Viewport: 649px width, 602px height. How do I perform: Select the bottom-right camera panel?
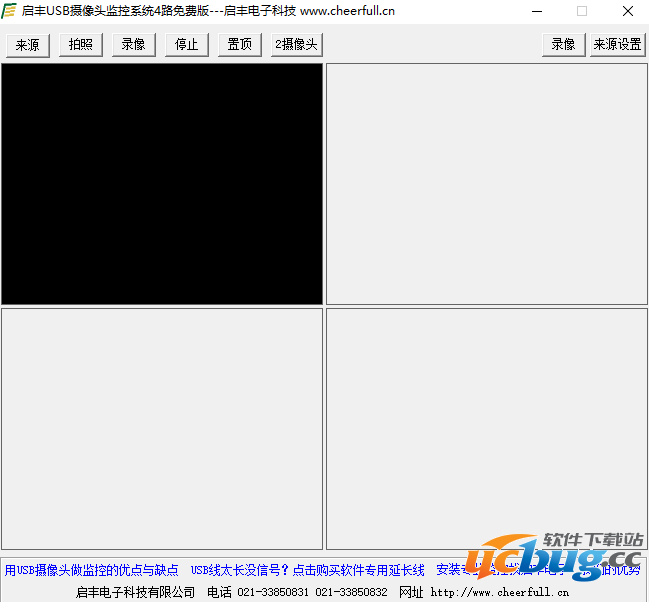tap(486, 428)
